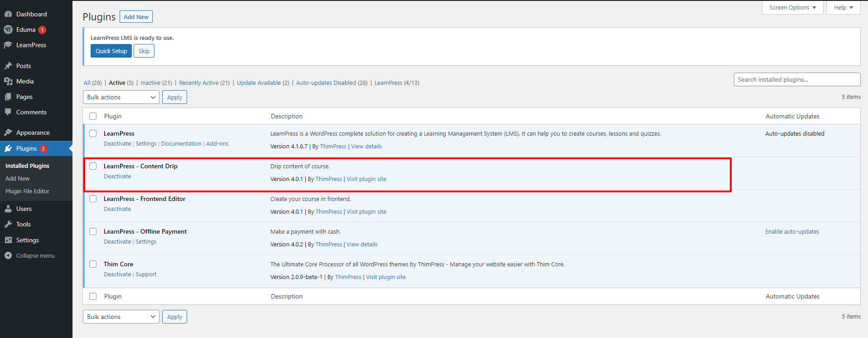Click Skip in LearnPress notice
The image size is (868, 338).
144,51
